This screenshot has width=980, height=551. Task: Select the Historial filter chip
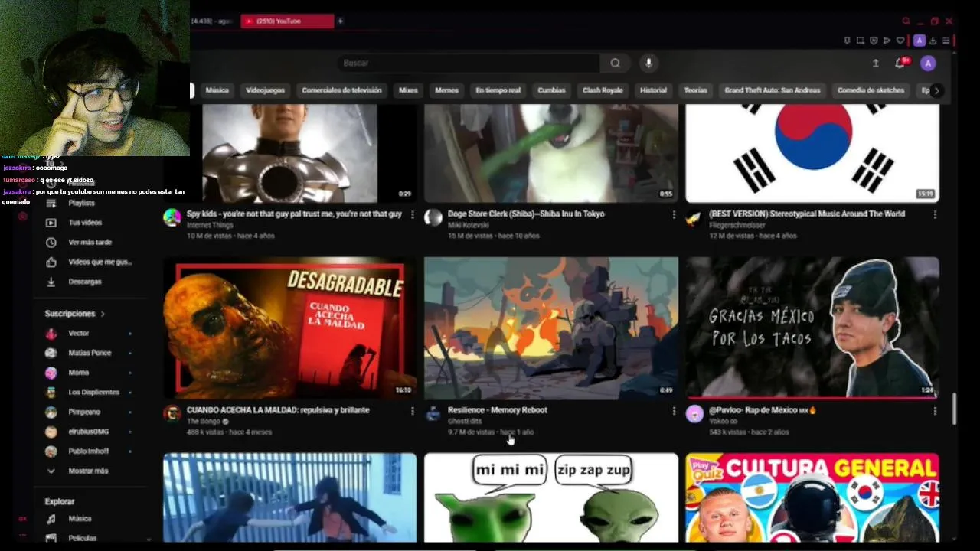tap(653, 90)
